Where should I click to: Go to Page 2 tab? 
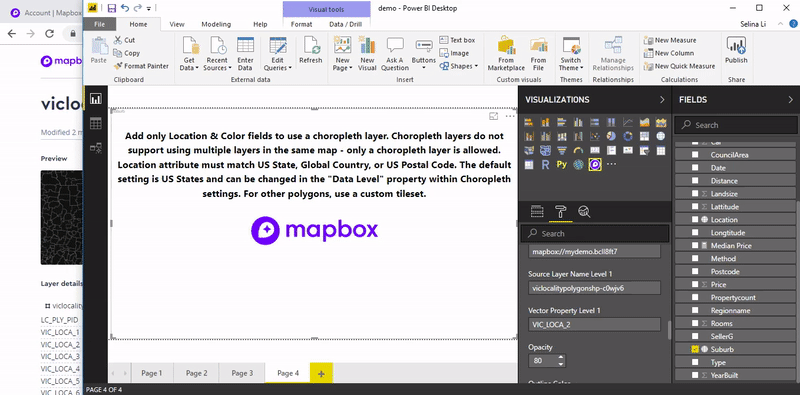(196, 373)
